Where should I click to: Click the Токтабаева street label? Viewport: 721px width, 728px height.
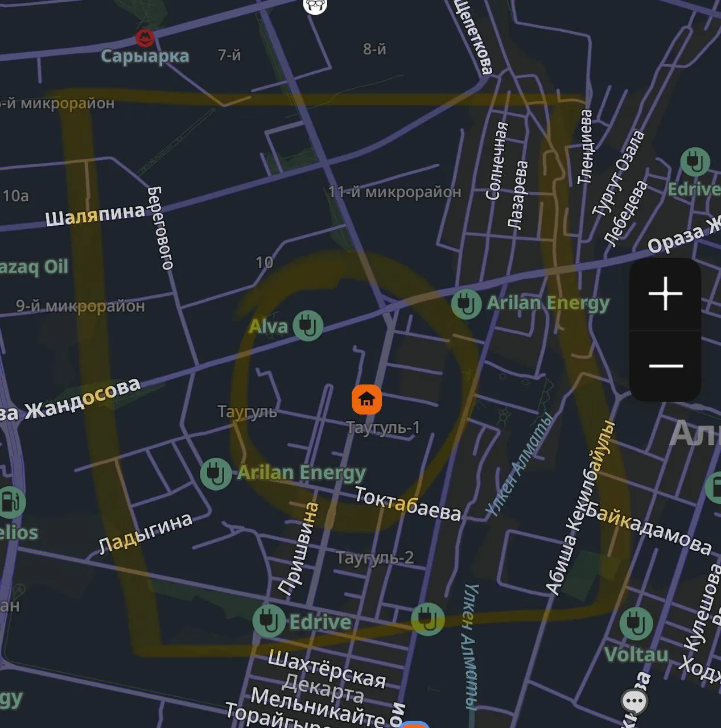click(x=407, y=503)
